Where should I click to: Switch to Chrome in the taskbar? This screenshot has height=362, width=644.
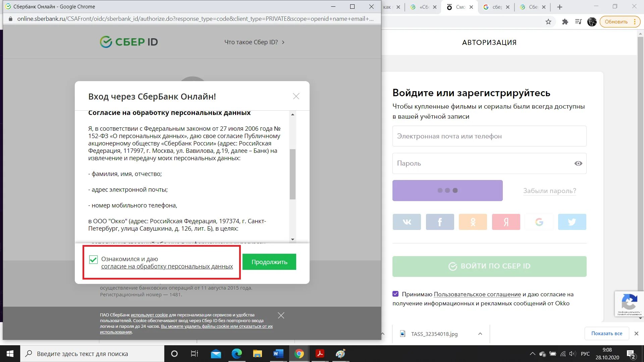[x=299, y=354]
